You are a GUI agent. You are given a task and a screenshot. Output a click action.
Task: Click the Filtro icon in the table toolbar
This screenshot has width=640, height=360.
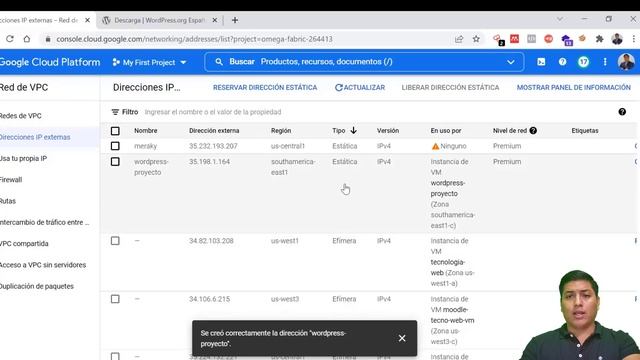115,112
